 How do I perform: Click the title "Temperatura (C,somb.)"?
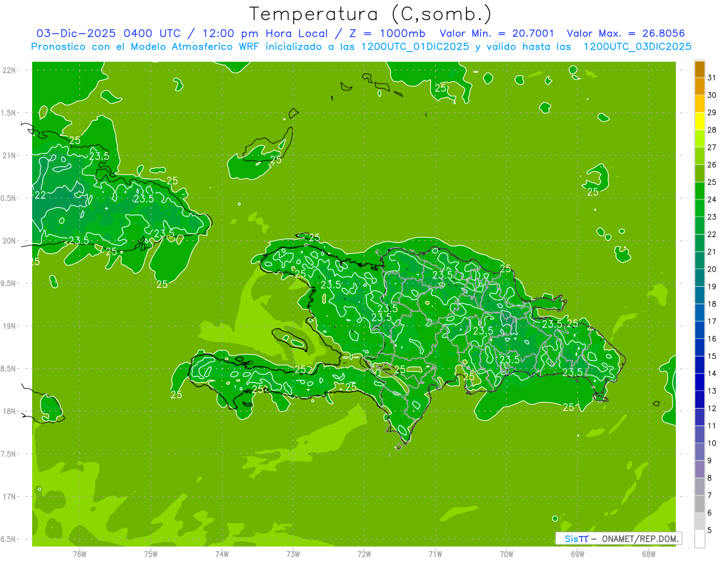[x=371, y=13]
